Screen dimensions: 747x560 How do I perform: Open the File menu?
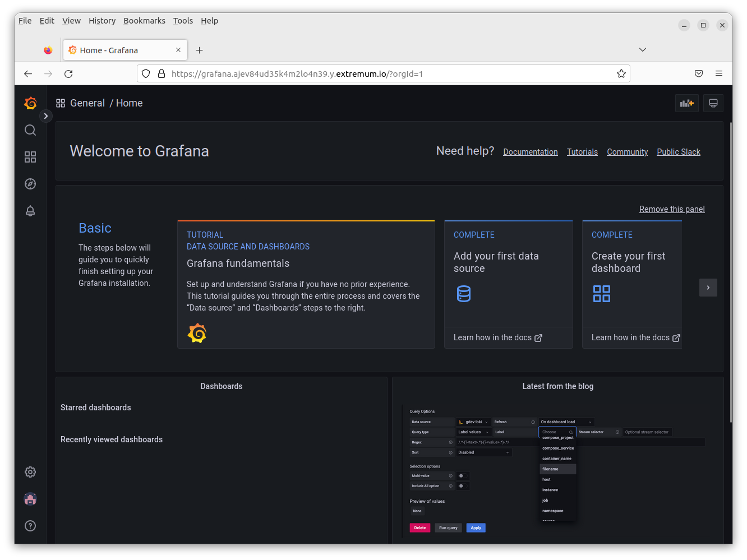[x=25, y=21]
